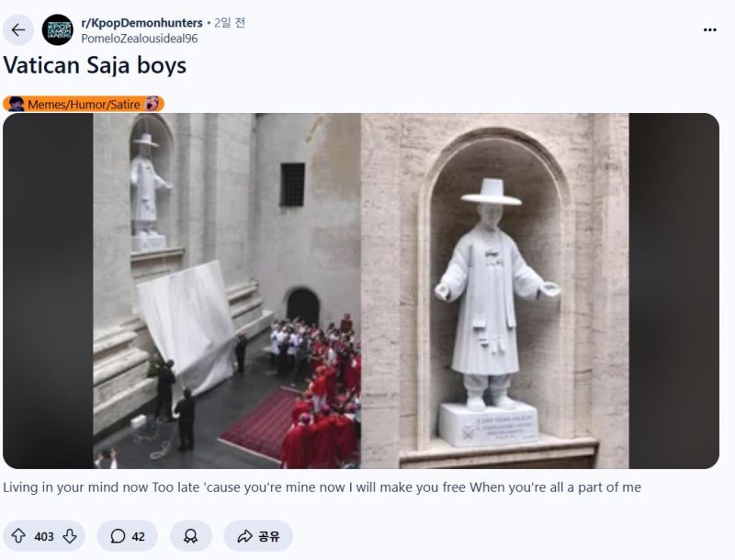
Task: Click the comment count number 42
Action: tap(139, 536)
